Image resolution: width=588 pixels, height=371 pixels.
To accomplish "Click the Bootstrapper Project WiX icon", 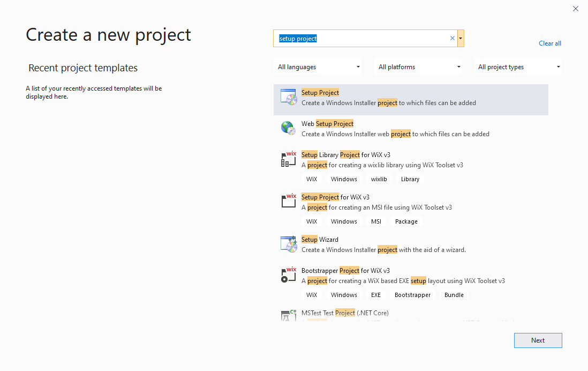I will pos(288,275).
